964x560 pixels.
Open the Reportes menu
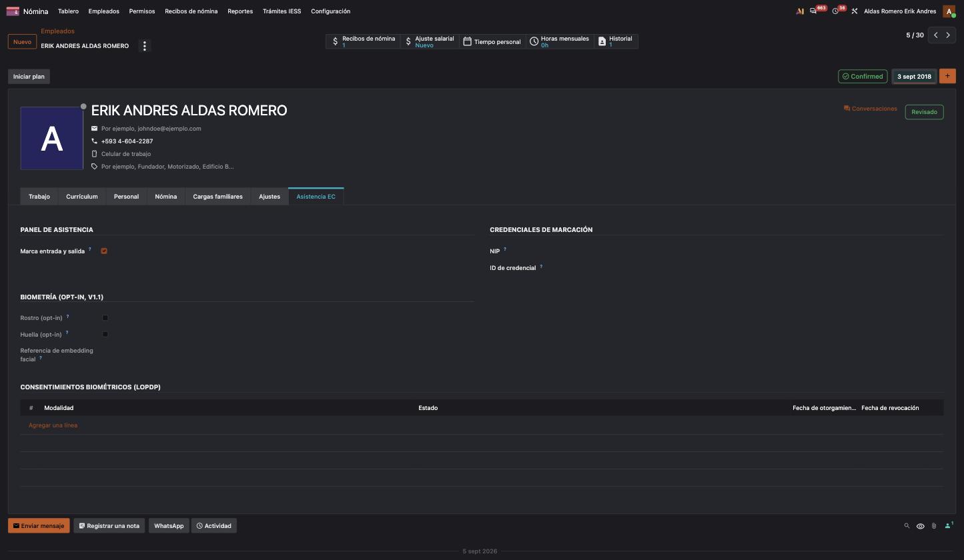pos(240,11)
